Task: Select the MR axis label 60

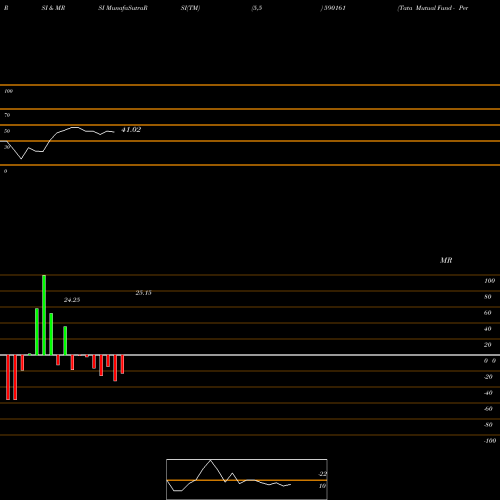Action: click(x=488, y=313)
